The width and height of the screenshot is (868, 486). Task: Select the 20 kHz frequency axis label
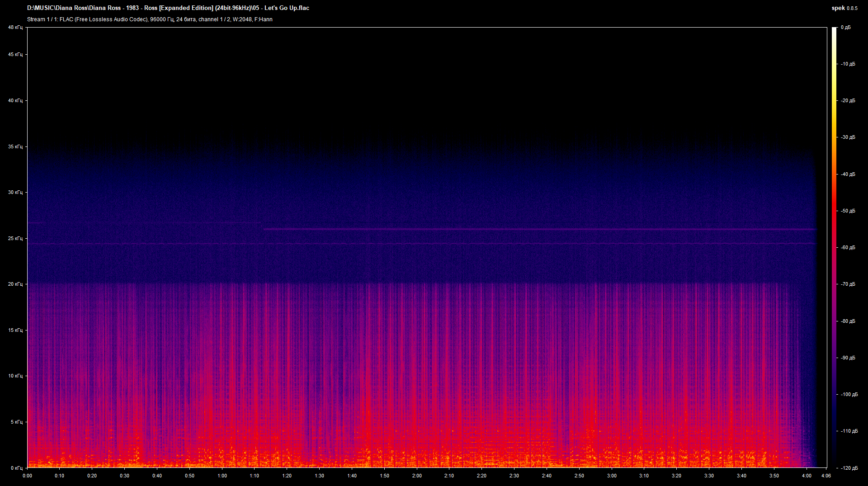(x=15, y=284)
